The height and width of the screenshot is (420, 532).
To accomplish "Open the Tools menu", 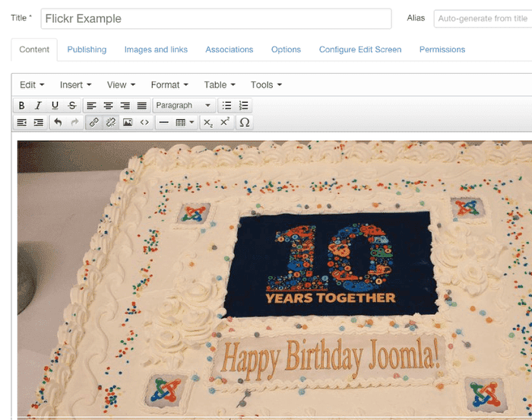I will [x=266, y=85].
